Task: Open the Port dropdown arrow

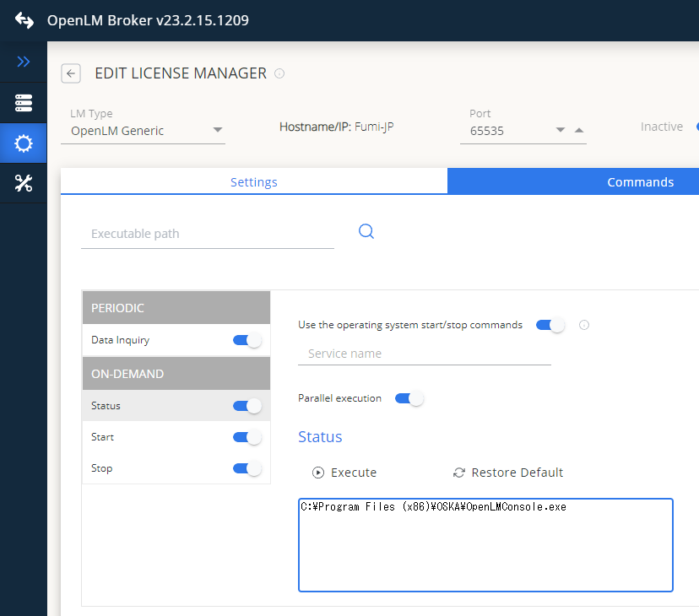Action: (x=561, y=130)
